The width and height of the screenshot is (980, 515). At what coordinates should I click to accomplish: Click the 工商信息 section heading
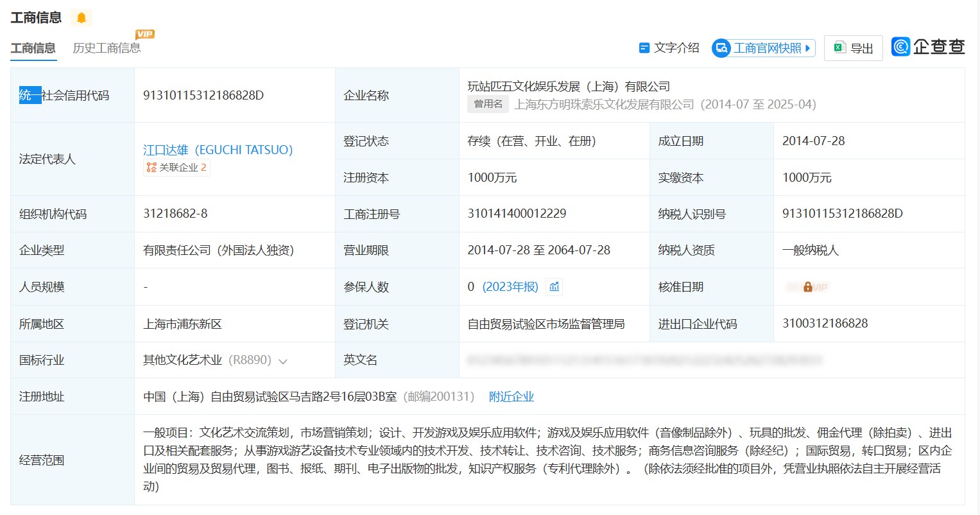point(36,18)
